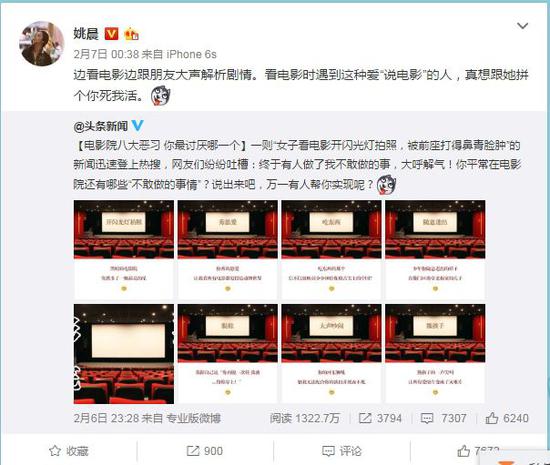Open 姚晨's profile avatar
Viewport: 550px width, 465px height.
click(42, 43)
